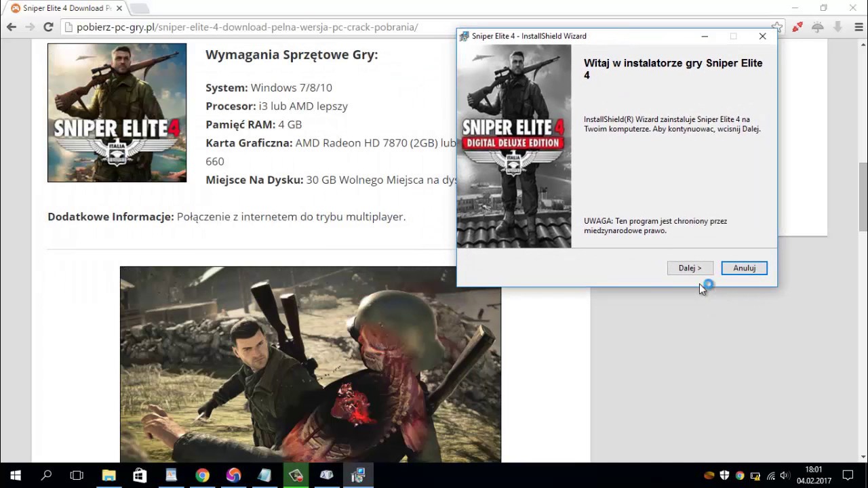This screenshot has height=488, width=868.
Task: Click the Anuluj button in installer
Action: 744,268
